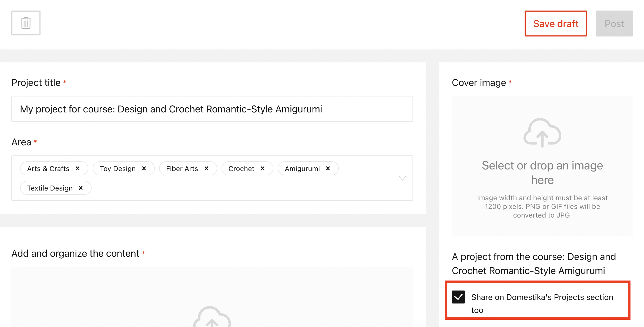Click the Share on Domestika's Projects label

point(542,303)
